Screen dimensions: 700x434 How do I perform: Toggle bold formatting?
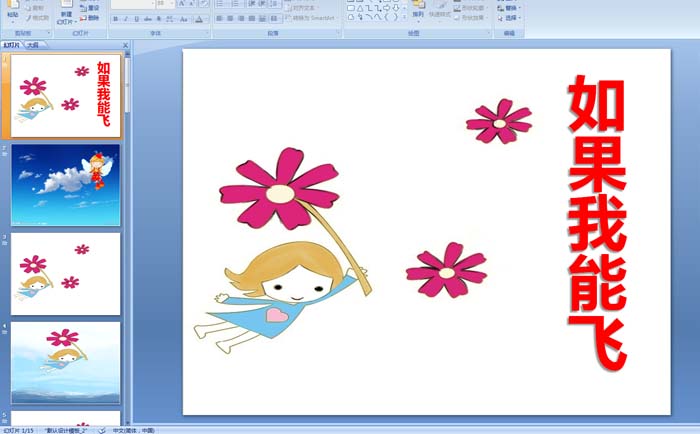(115, 18)
